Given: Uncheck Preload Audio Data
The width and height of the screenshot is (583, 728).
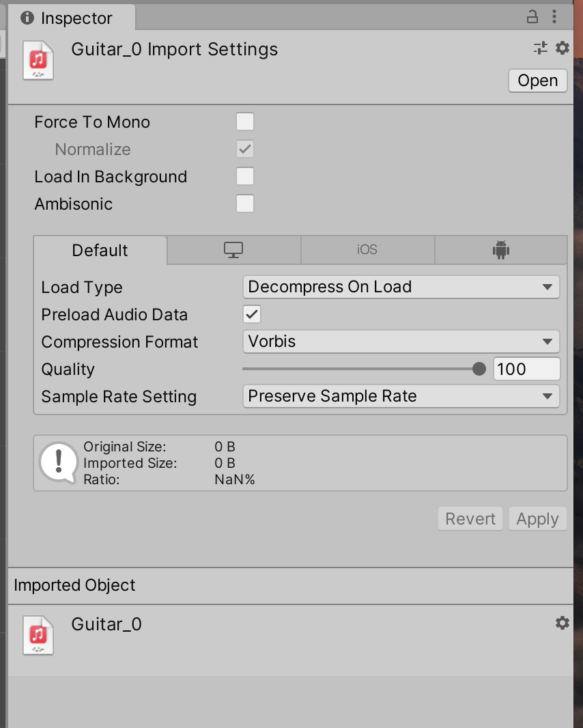Looking at the screenshot, I should [252, 314].
